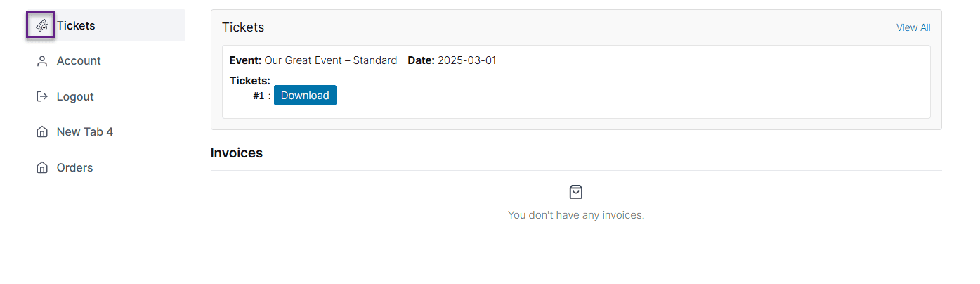
Task: Click the Logout arrow icon
Action: (x=41, y=96)
